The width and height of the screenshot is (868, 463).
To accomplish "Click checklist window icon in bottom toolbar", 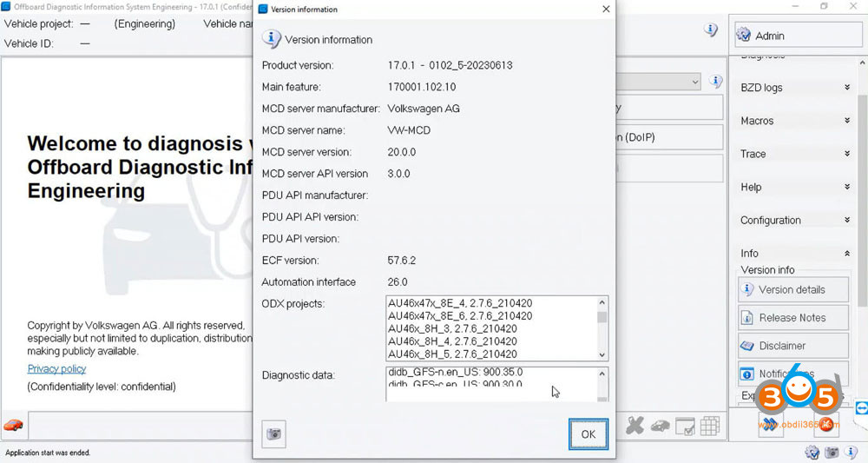I will [x=685, y=426].
